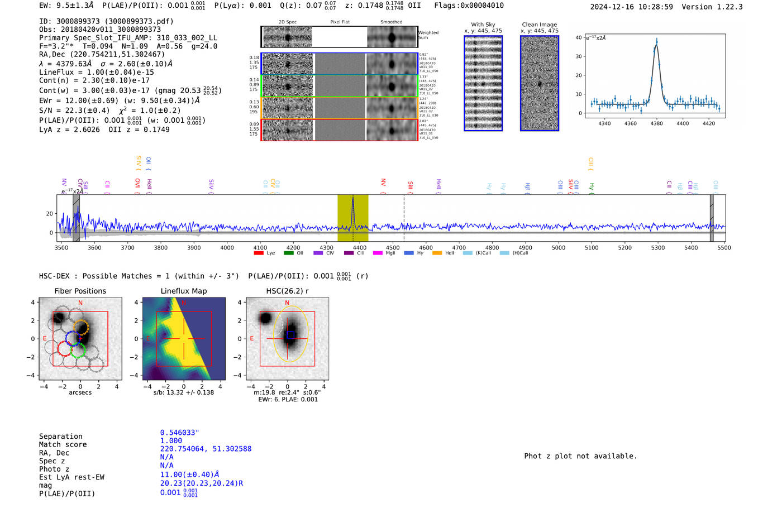The image size is (782, 532).
Task: Click the blue Hγ legend swatch
Action: (x=409, y=253)
